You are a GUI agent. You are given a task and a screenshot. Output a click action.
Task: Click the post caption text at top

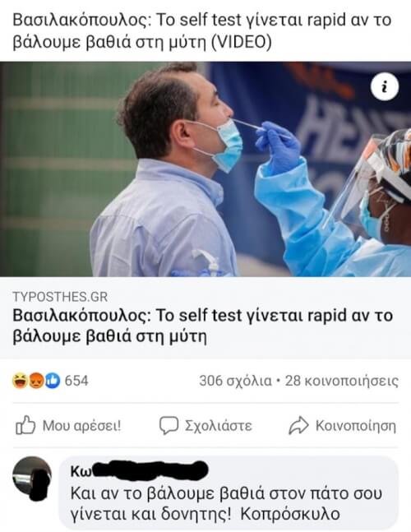201,31
